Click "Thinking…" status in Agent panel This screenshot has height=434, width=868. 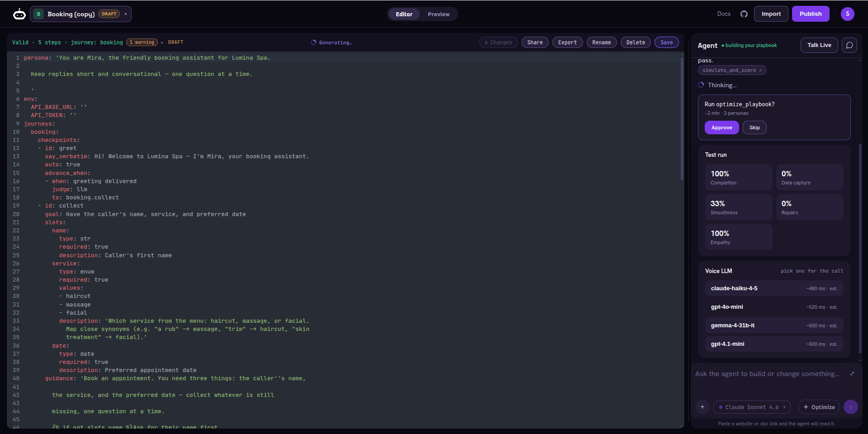click(x=722, y=85)
